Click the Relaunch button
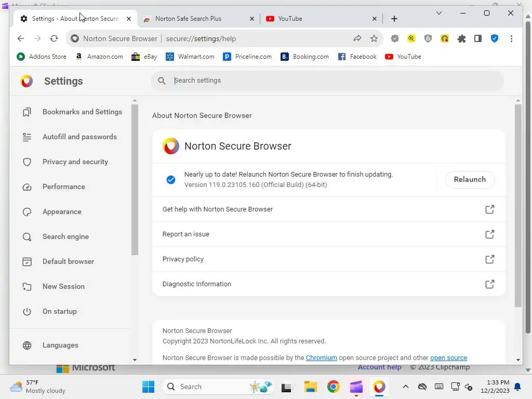This screenshot has width=532, height=399. [470, 179]
